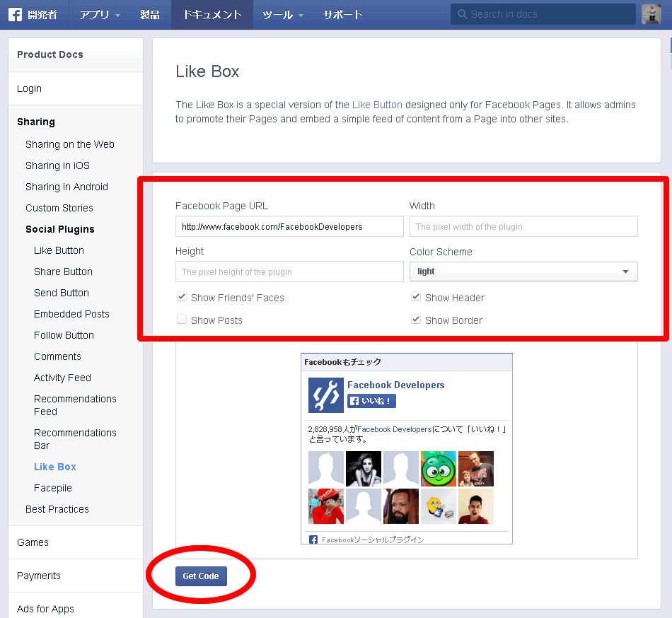Image resolution: width=672 pixels, height=618 pixels.
Task: Open Sharing in Android
Action: point(66,187)
